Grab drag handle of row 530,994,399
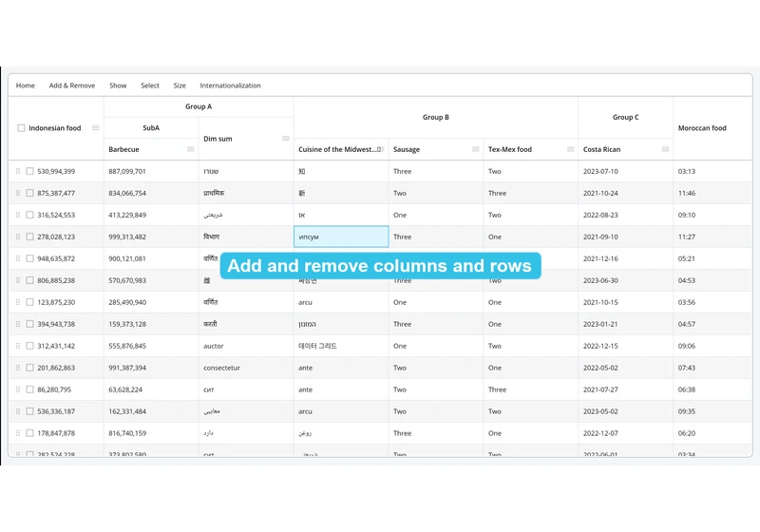Viewport: 760px width, 532px height. point(18,171)
